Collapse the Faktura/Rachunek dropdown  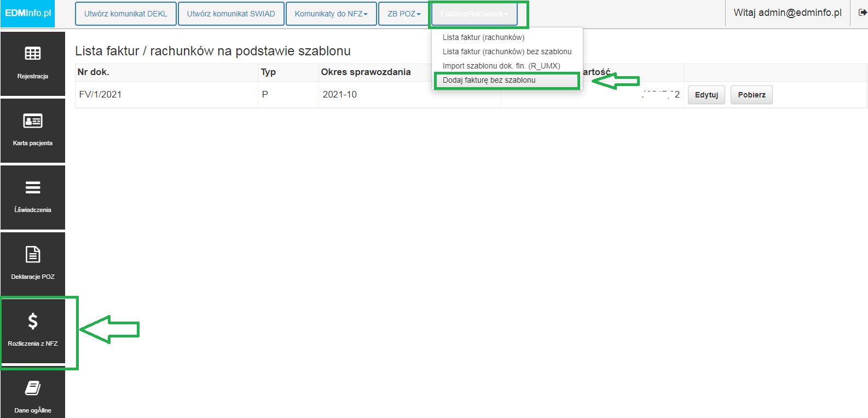tap(474, 14)
